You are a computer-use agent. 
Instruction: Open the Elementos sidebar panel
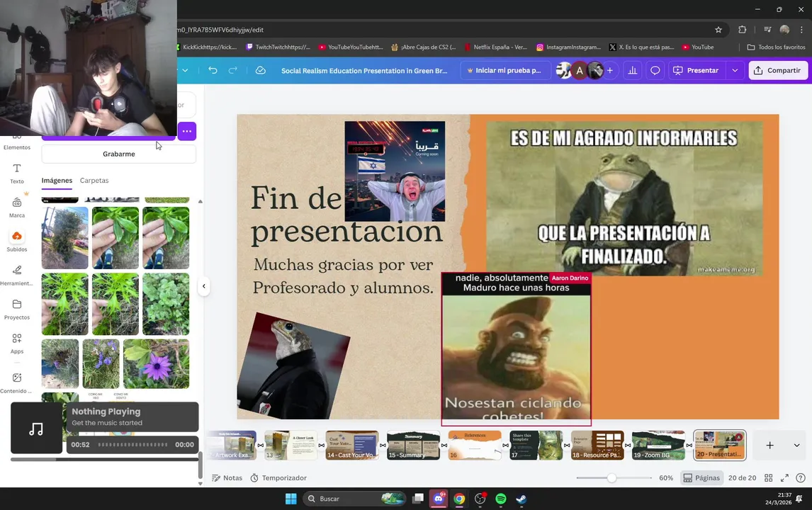click(16, 143)
